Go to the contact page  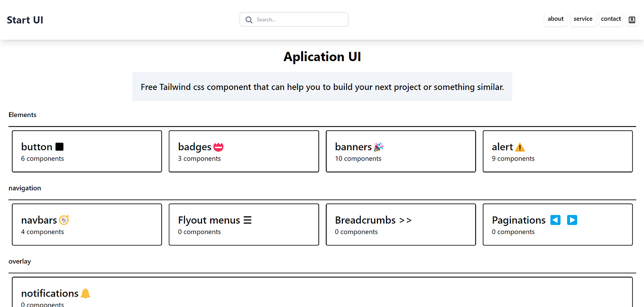(611, 19)
